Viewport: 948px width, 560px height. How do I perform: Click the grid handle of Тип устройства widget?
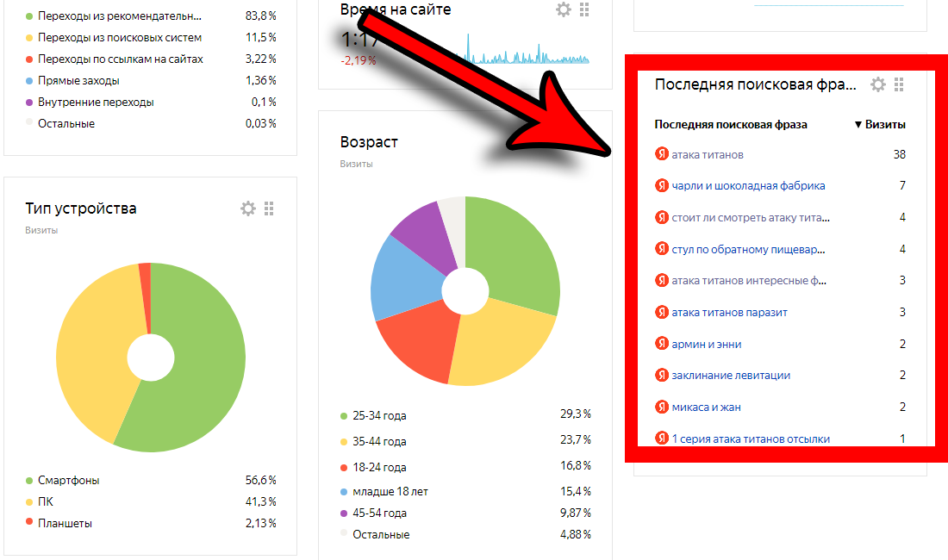click(x=269, y=209)
